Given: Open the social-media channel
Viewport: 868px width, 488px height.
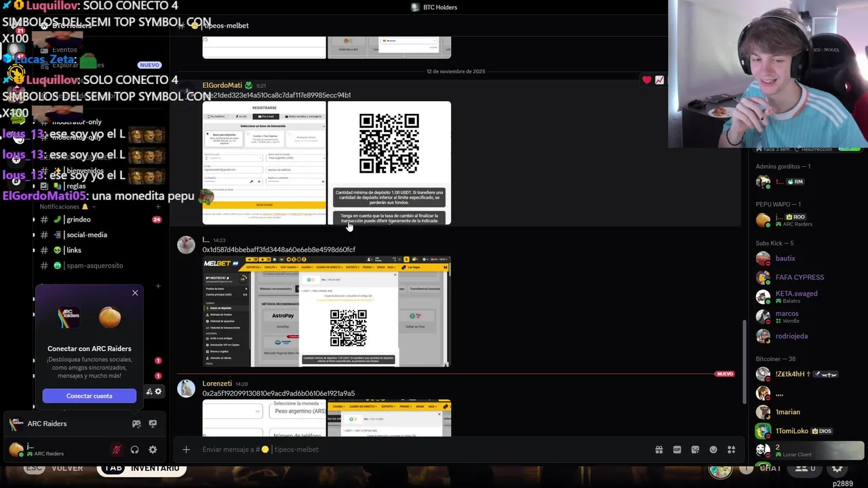Looking at the screenshot, I should pos(98,235).
